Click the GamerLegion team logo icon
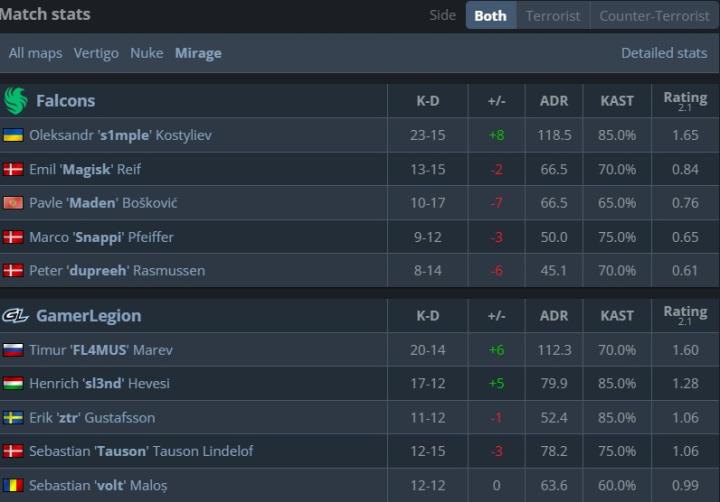 15,316
